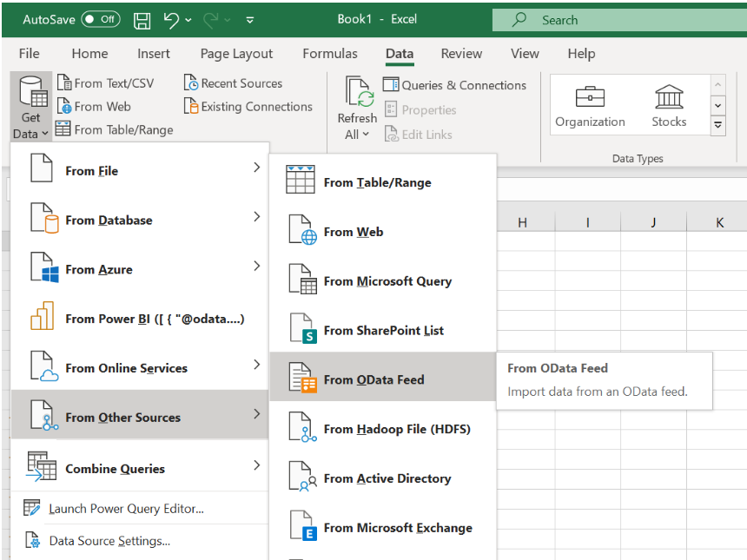Choose From Web in submenu

tap(384, 229)
